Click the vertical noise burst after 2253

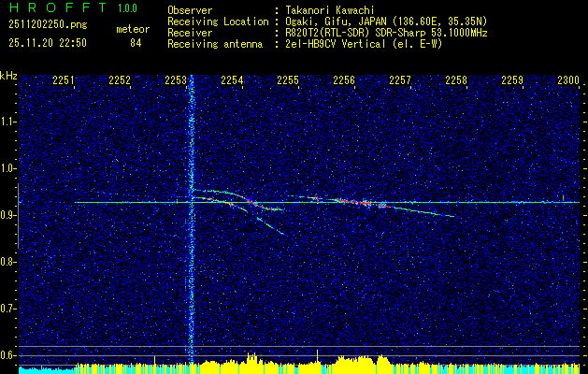(192, 222)
